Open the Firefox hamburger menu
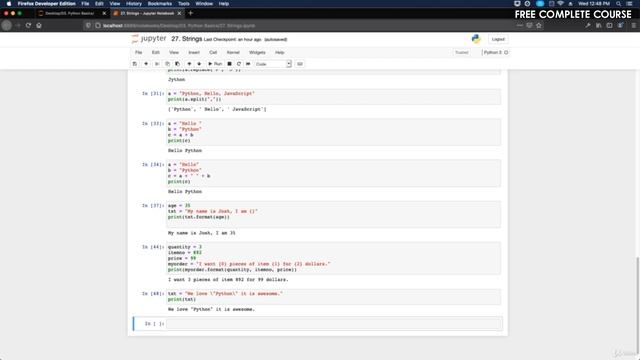 pyautogui.click(x=633, y=25)
